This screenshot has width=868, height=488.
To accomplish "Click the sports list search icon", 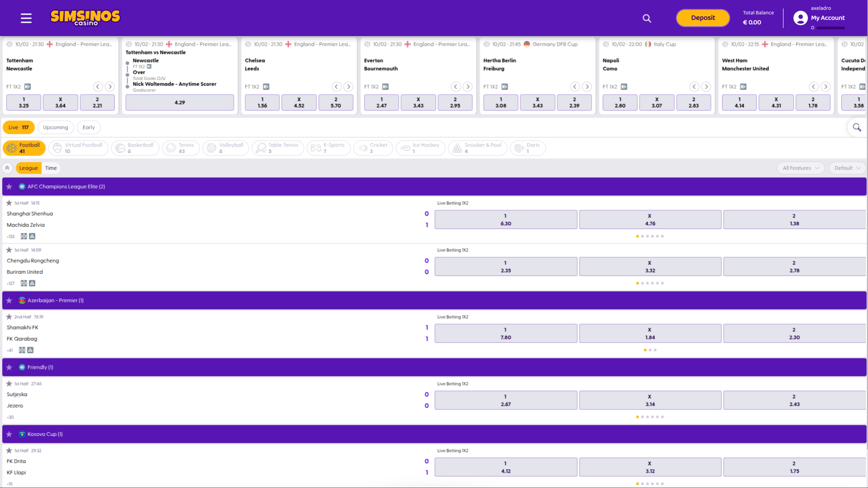I will click(x=857, y=127).
